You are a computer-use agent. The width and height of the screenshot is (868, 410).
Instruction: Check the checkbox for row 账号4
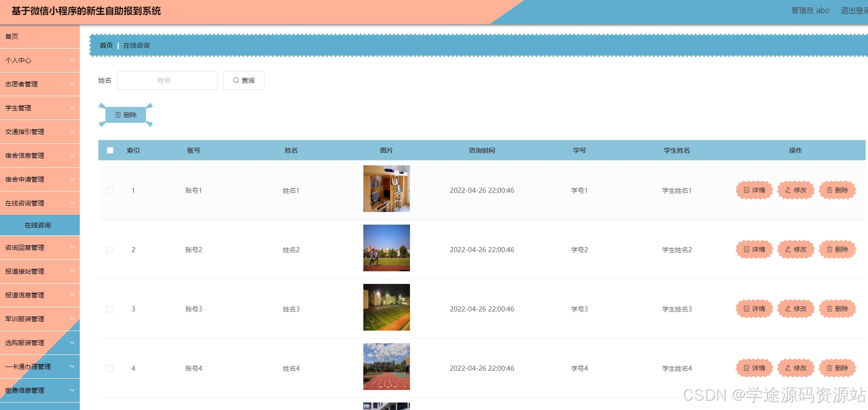(x=110, y=368)
